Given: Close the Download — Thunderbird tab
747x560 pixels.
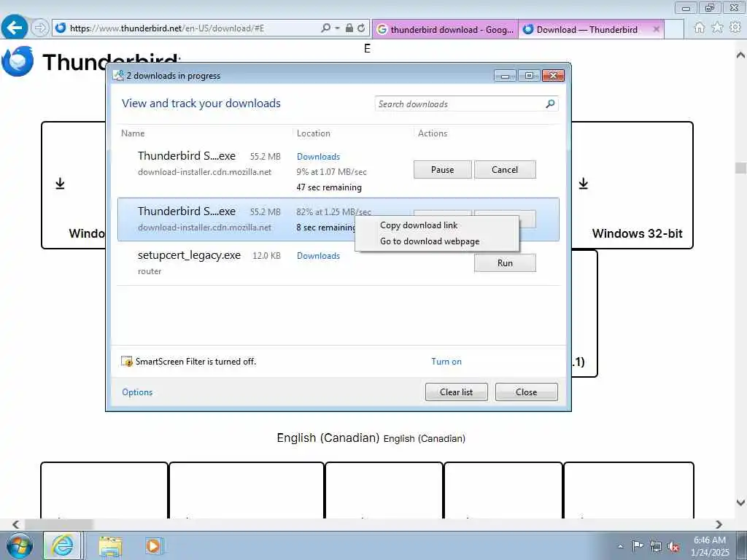Looking at the screenshot, I should [656, 29].
